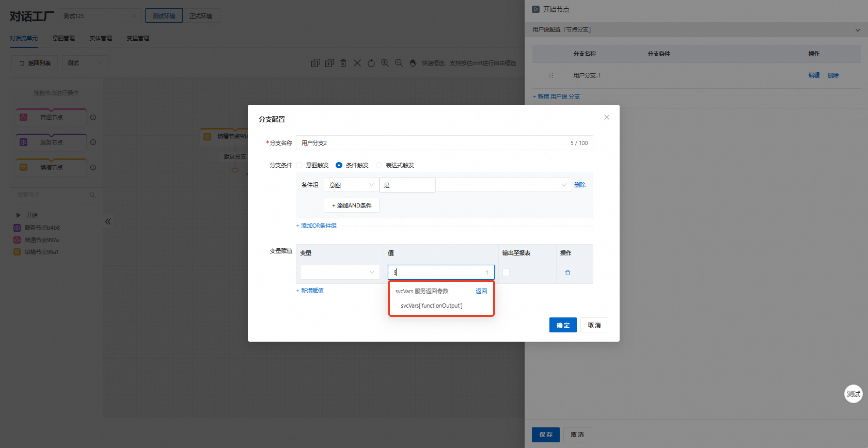Open the 意图 condition type dropdown
This screenshot has width=868, height=448.
(351, 185)
